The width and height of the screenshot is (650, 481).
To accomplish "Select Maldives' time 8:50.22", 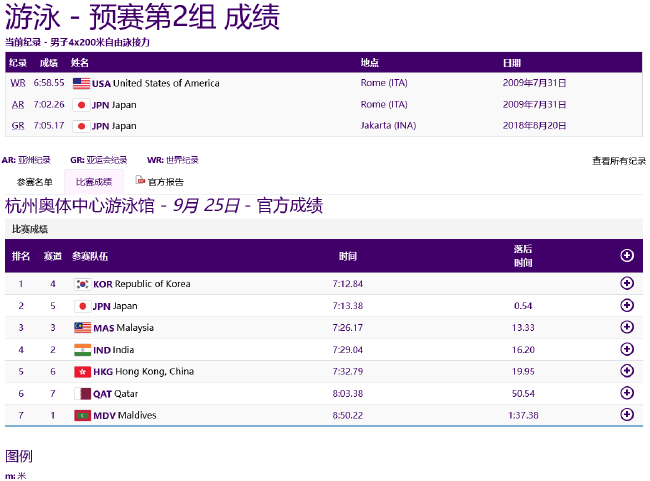I will click(x=348, y=415).
